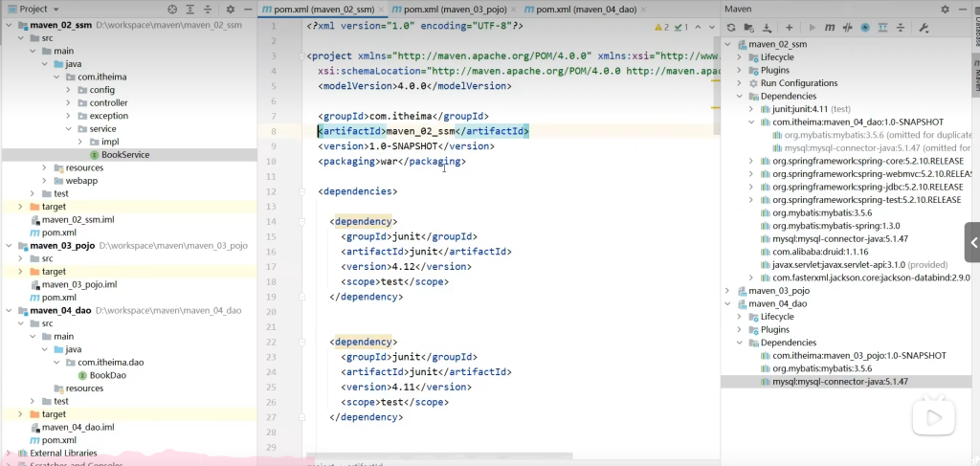
Task: Click the video play overlay button
Action: 932,417
